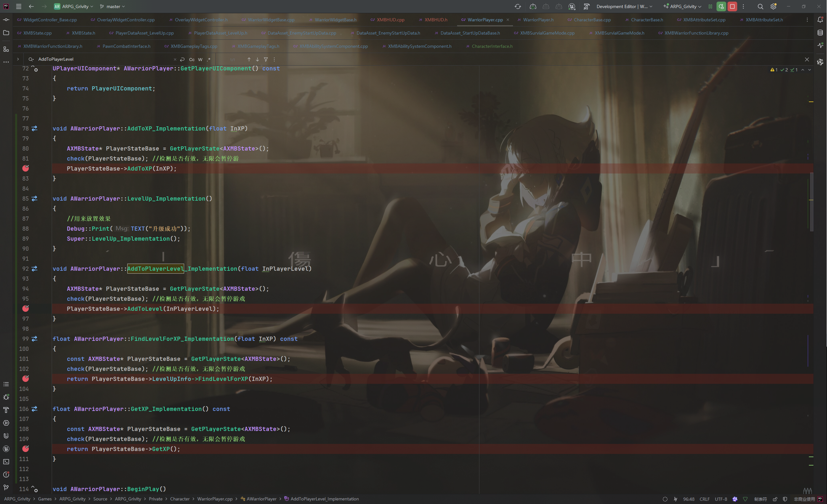Screen dimensions: 827x504
Task: Open more run actions menu in toolbar
Action: 743,6
